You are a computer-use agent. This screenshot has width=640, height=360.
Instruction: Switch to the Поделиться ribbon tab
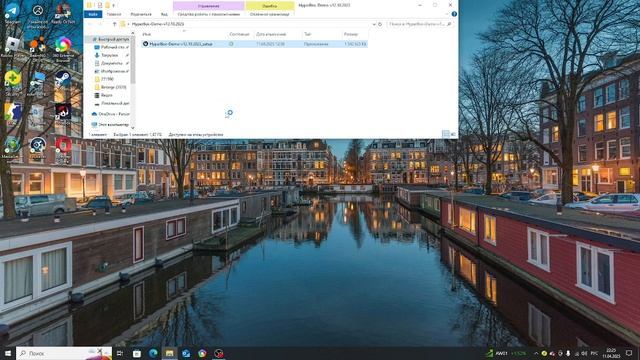click(x=141, y=14)
